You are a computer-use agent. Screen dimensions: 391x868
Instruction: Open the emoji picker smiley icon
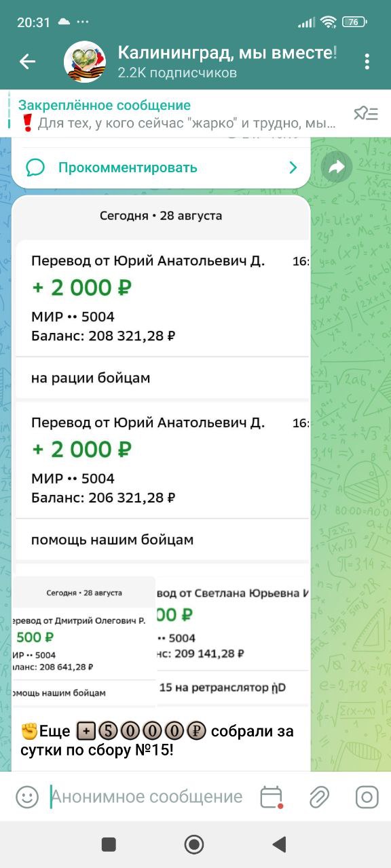[27, 797]
